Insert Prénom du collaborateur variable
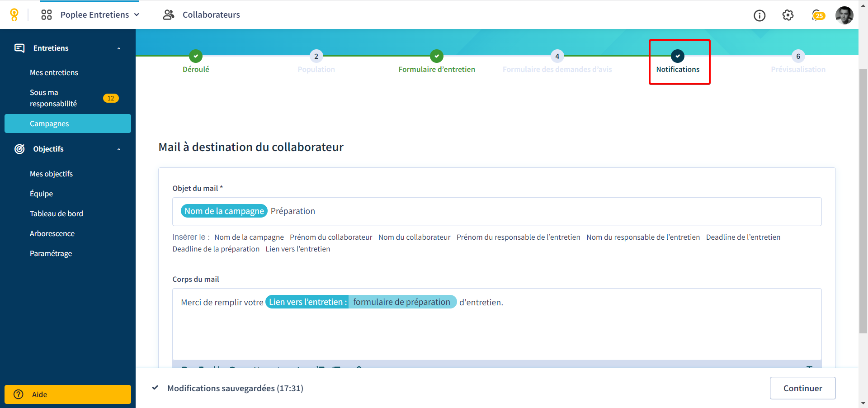Image resolution: width=868 pixels, height=408 pixels. click(x=331, y=237)
